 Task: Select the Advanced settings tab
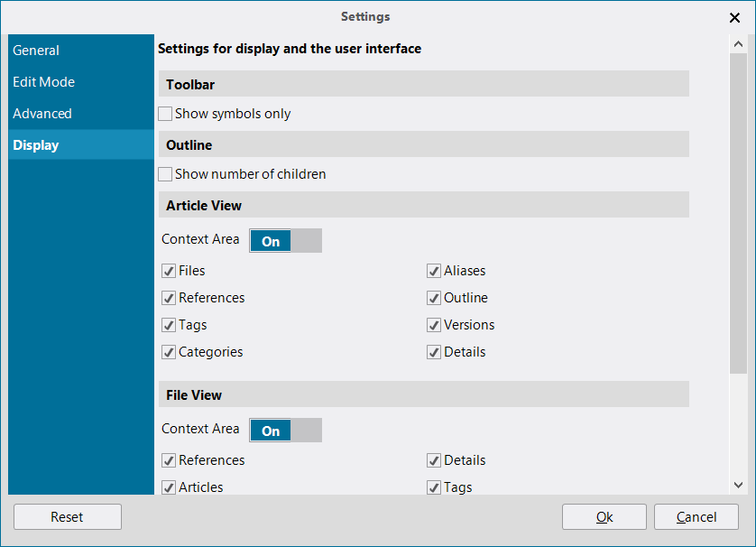click(42, 114)
